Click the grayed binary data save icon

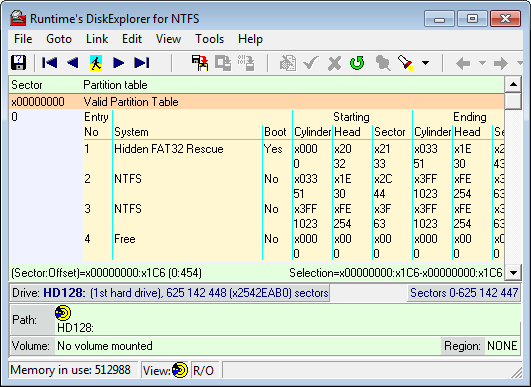(x=246, y=63)
